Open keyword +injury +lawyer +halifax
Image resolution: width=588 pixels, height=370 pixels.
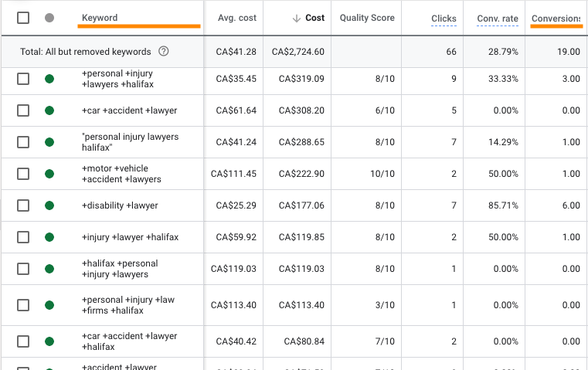click(130, 237)
